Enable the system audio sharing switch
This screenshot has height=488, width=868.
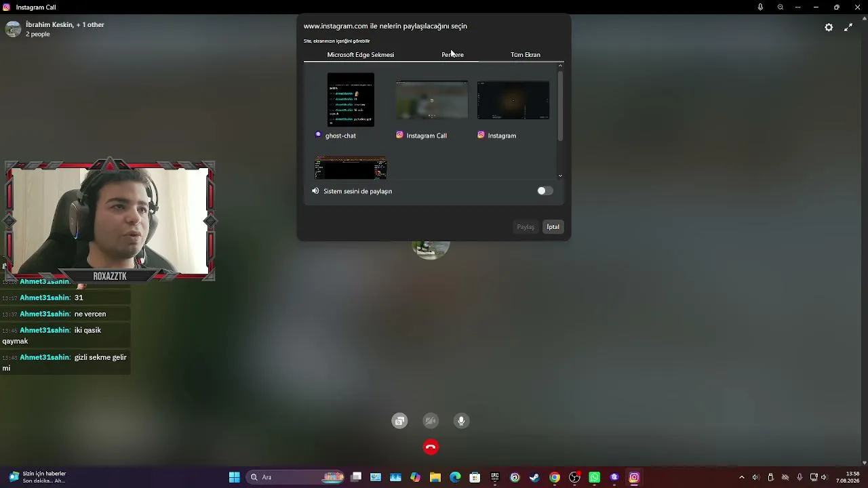545,191
